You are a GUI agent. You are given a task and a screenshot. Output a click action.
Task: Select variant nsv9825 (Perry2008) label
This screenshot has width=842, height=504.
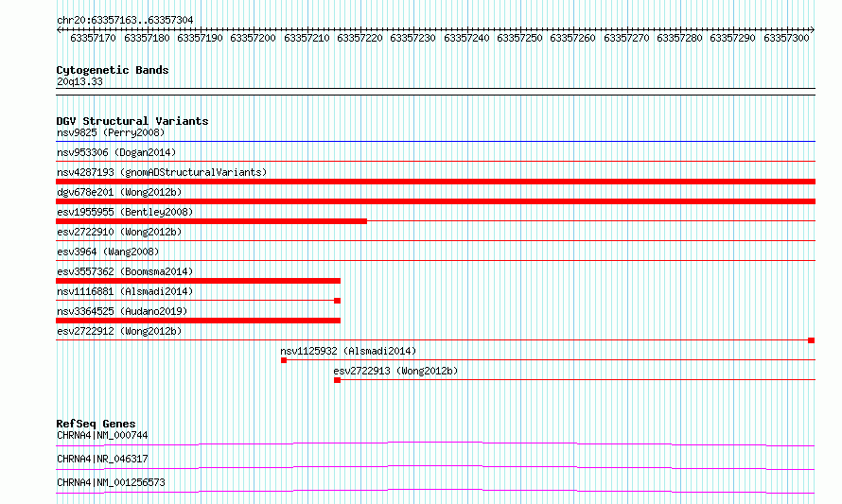click(111, 132)
